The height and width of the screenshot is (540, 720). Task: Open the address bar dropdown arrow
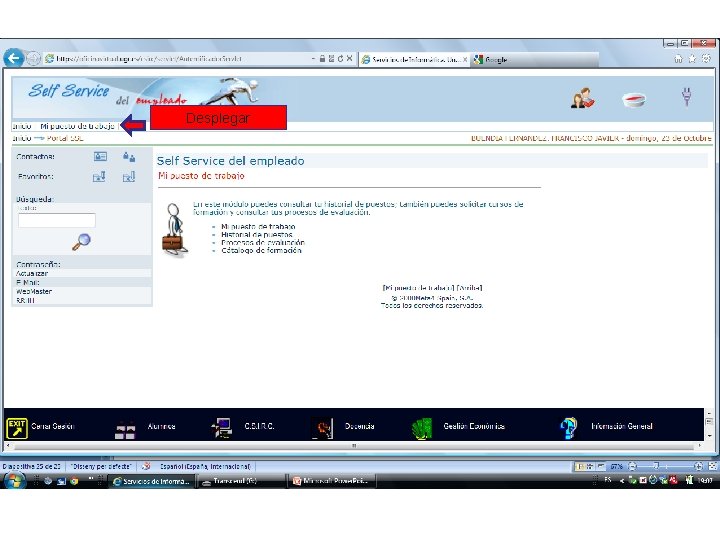coord(313,59)
